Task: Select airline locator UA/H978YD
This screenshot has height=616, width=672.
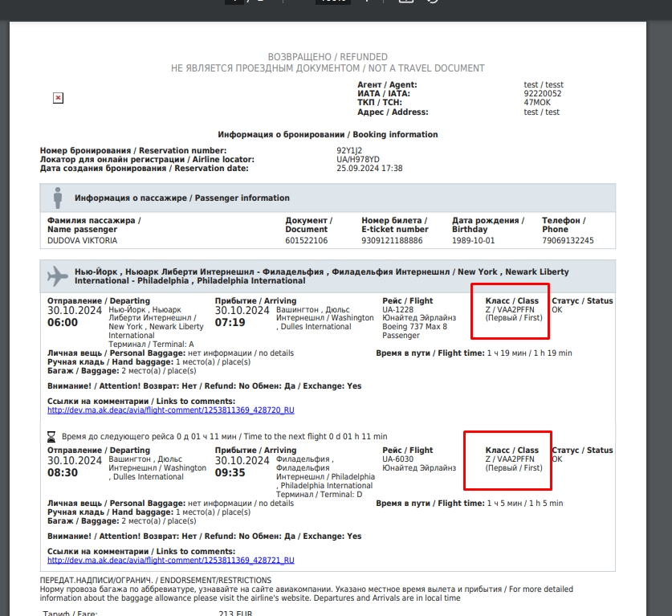Action: coord(358,160)
